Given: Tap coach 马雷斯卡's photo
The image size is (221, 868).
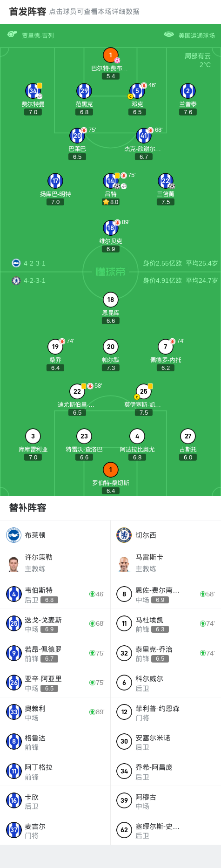Looking at the screenshot, I should [x=124, y=563].
